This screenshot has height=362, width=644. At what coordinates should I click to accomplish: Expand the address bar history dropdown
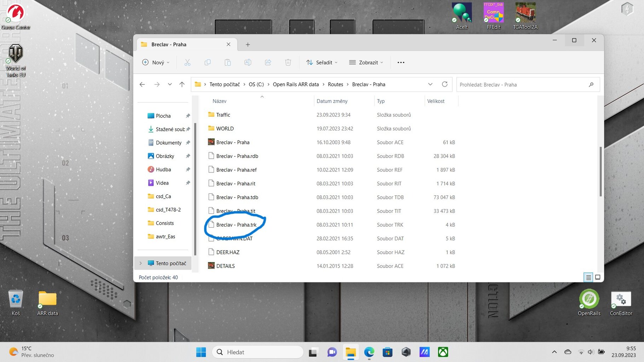point(430,84)
